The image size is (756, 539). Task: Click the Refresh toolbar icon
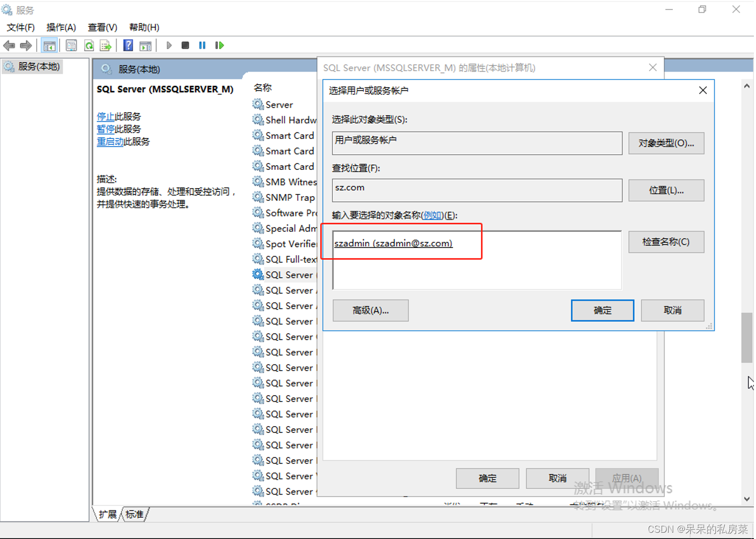(89, 45)
